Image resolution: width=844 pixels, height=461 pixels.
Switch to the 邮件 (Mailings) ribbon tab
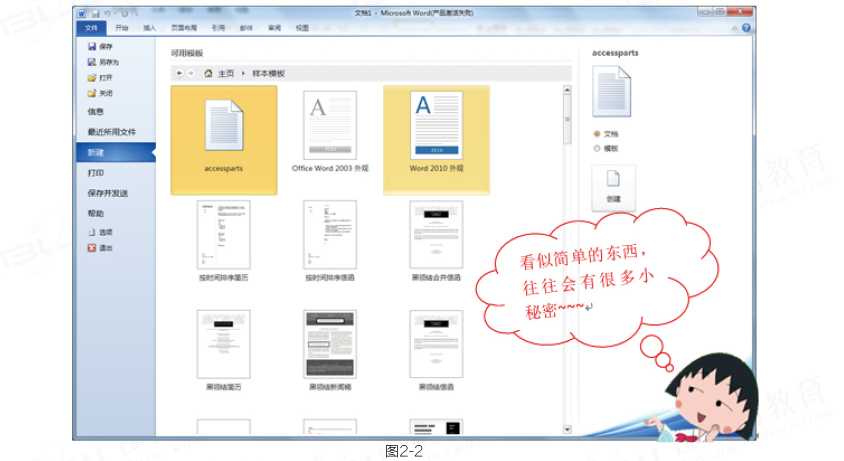[x=246, y=27]
